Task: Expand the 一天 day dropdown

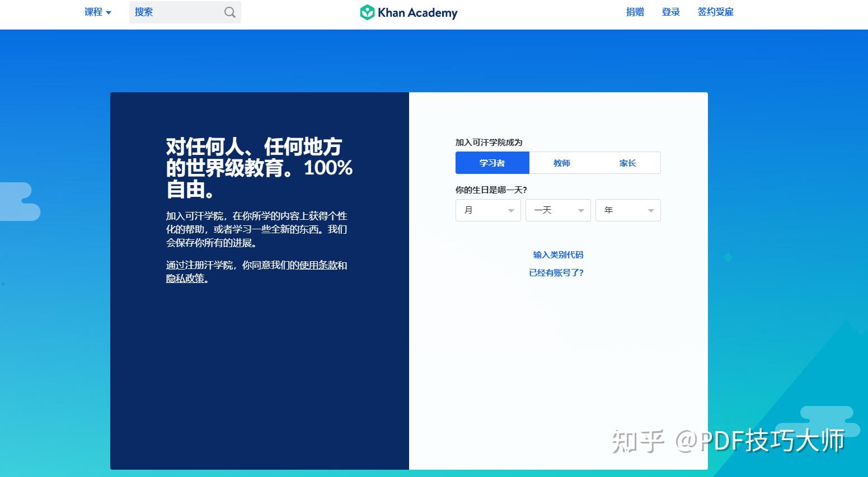Action: tap(558, 210)
